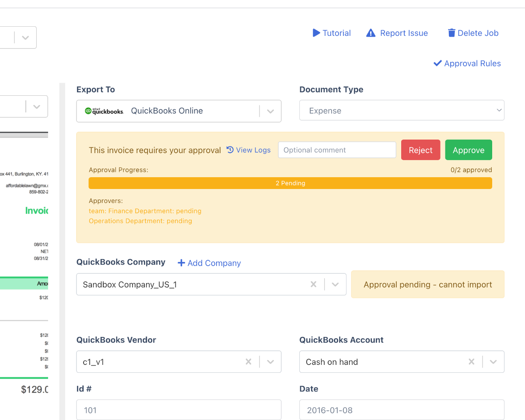Reject the pending invoice

tap(420, 150)
